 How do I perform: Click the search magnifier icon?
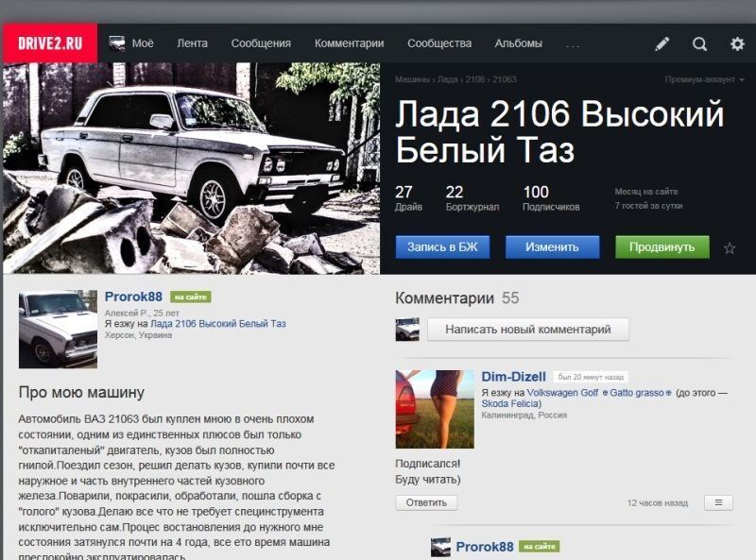click(699, 43)
